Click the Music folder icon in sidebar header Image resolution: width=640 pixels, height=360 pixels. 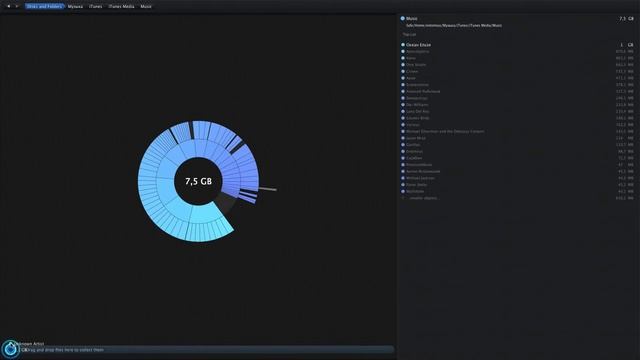tap(402, 18)
